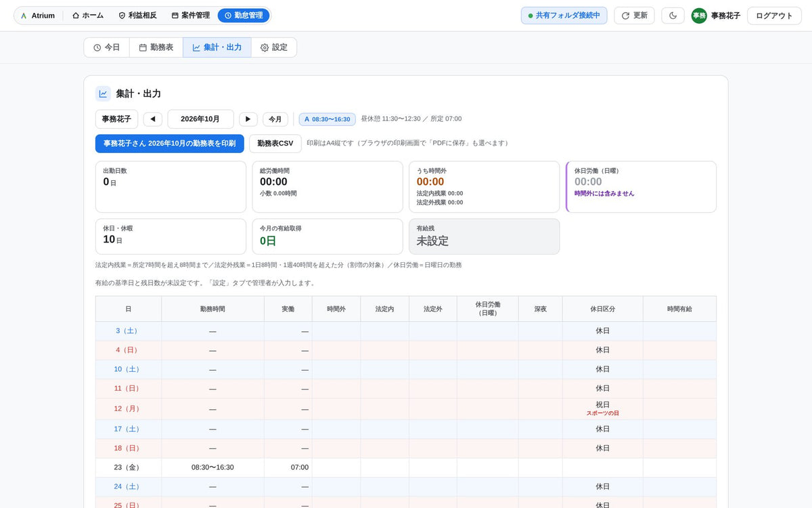Click the 休日区分 column header
The width and height of the screenshot is (812, 508).
tap(602, 309)
